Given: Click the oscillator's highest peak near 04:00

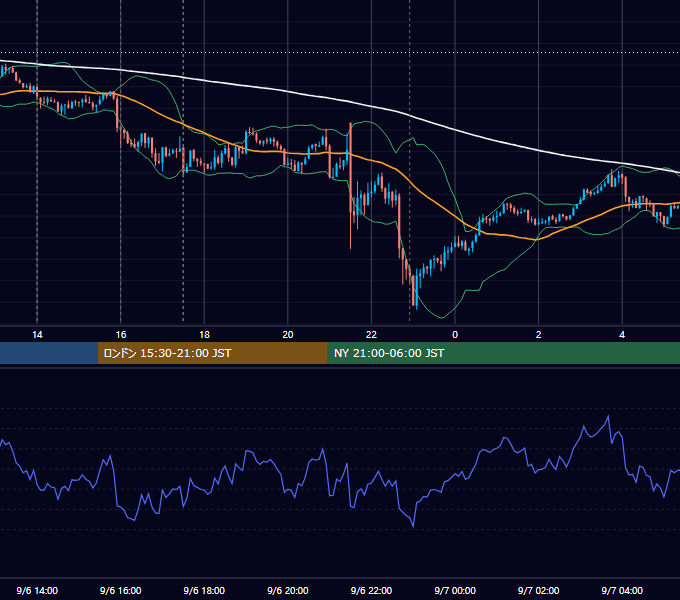Looking at the screenshot, I should 608,417.
